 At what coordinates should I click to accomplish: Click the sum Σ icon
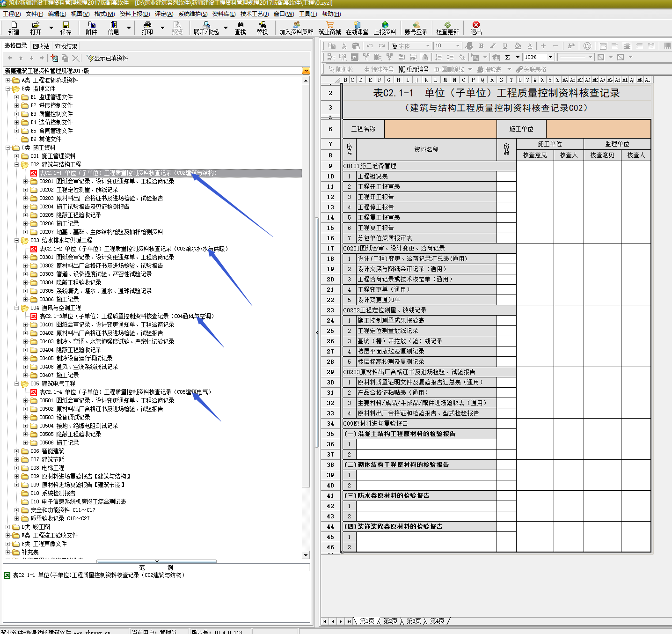coord(507,57)
